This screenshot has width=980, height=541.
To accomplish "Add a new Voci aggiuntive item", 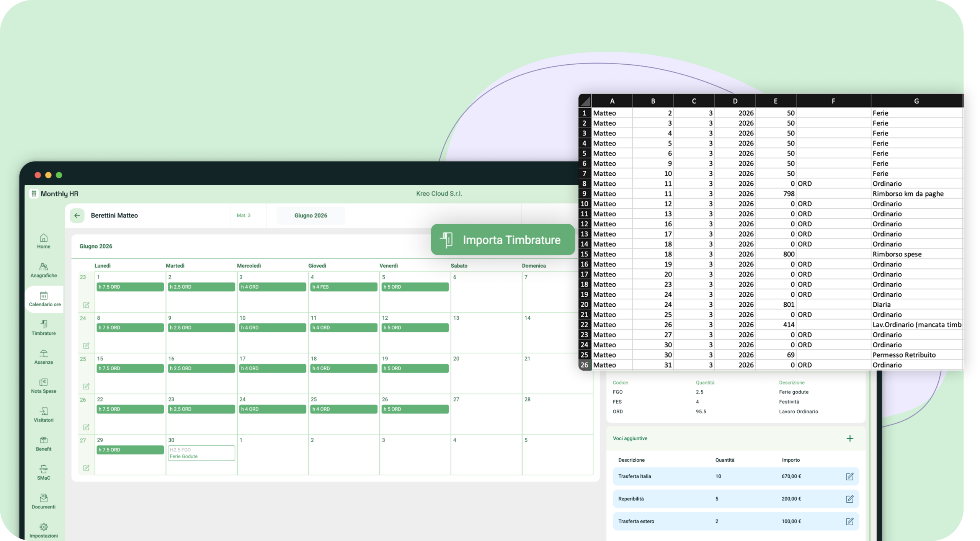I will click(850, 438).
